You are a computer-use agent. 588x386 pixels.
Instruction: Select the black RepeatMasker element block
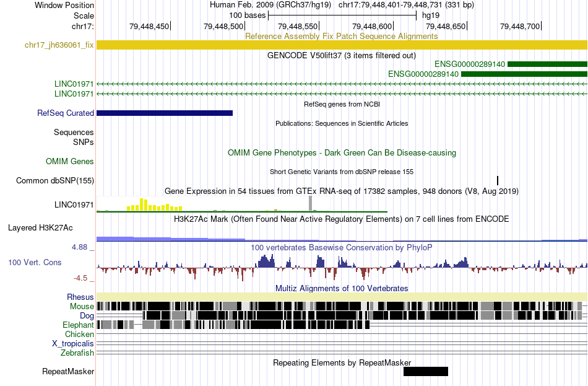coord(426,371)
